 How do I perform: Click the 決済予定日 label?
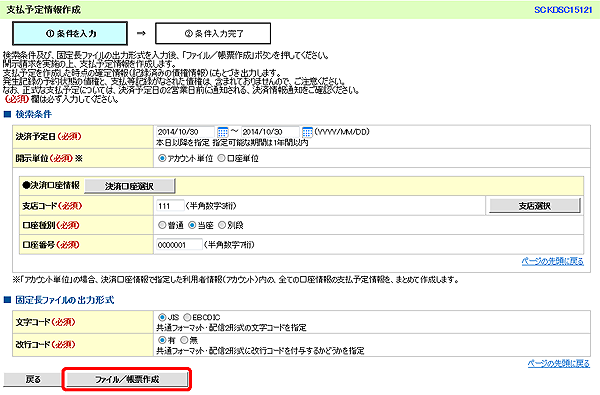click(x=36, y=136)
